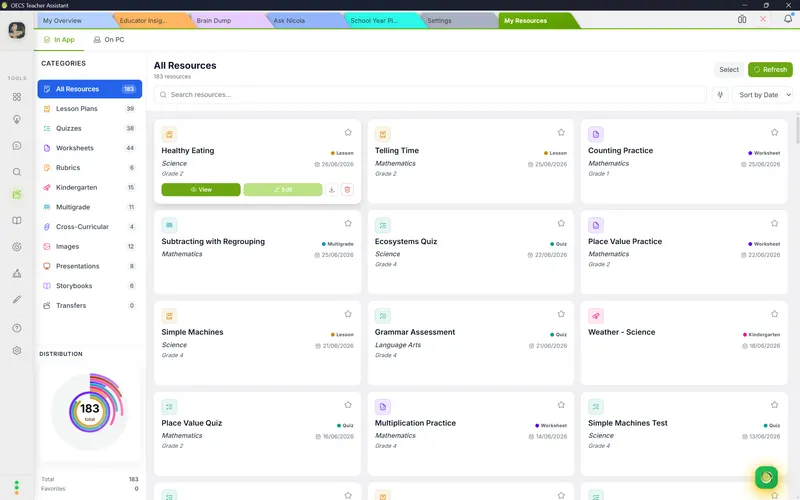
Task: Click the target/goal icon in left sidebar
Action: point(17,247)
